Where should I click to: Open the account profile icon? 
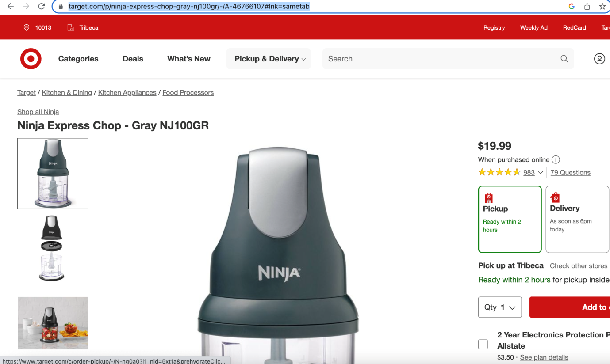coord(599,59)
